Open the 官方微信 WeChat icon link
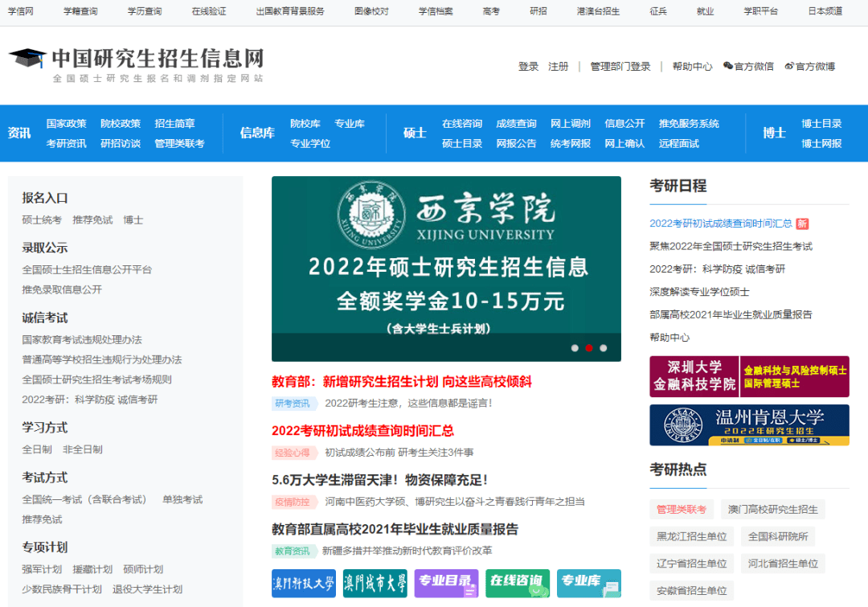Image resolution: width=868 pixels, height=607 pixels. (x=748, y=67)
